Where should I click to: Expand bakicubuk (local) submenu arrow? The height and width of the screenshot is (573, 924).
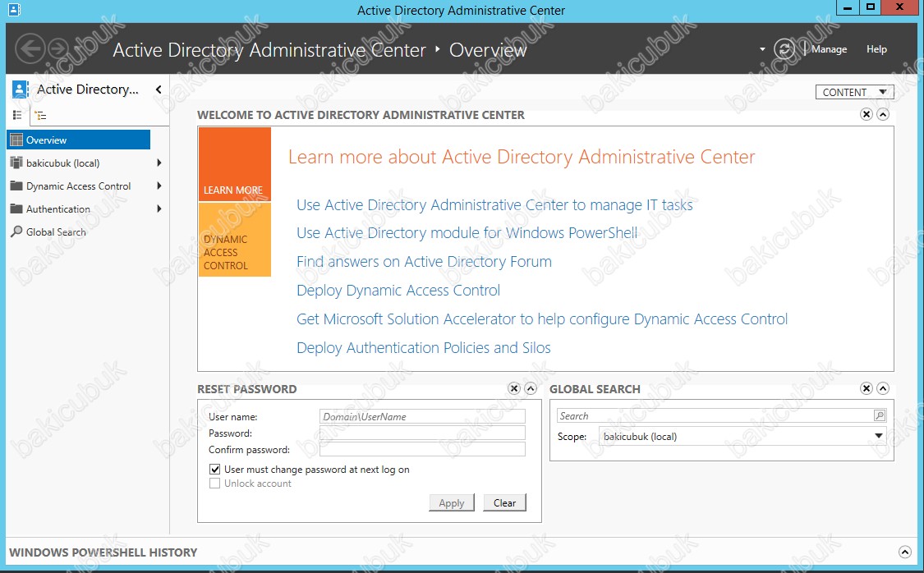tap(159, 163)
